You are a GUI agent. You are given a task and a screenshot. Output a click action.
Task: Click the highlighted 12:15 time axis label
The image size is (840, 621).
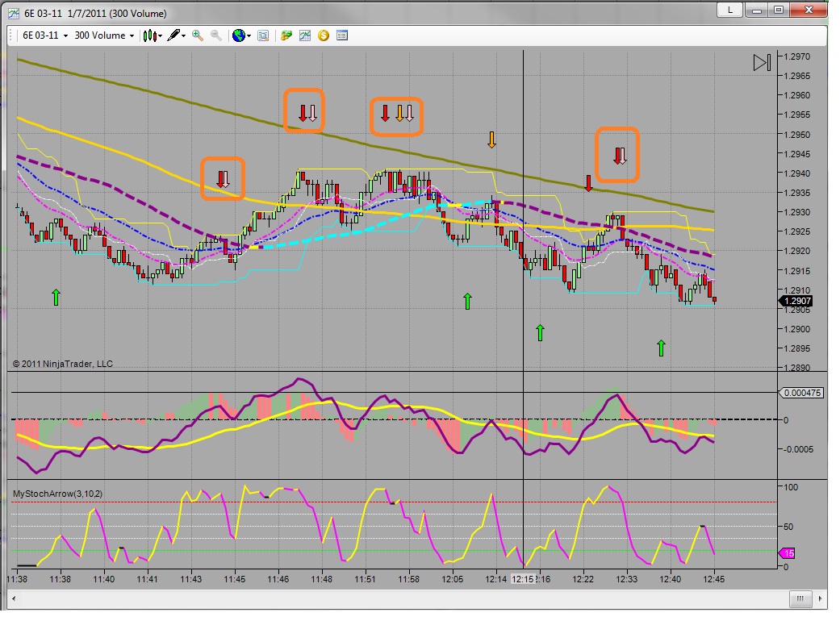(x=522, y=579)
